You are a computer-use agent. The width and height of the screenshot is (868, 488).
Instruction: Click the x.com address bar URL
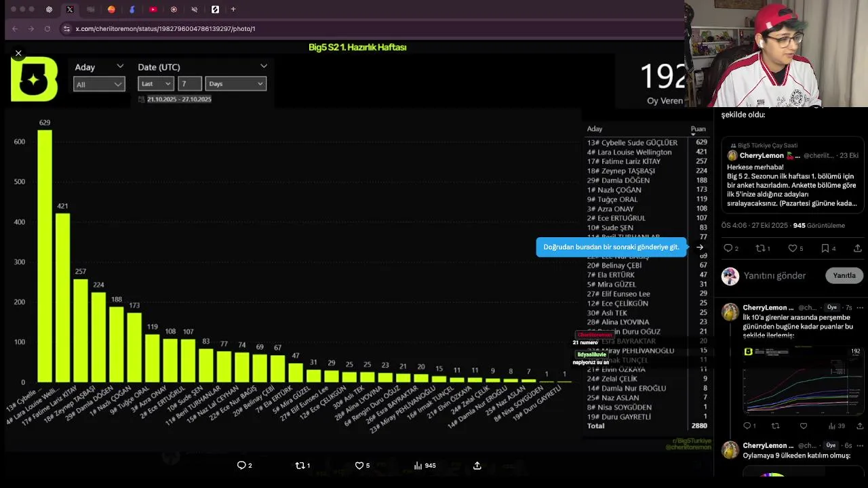click(165, 28)
